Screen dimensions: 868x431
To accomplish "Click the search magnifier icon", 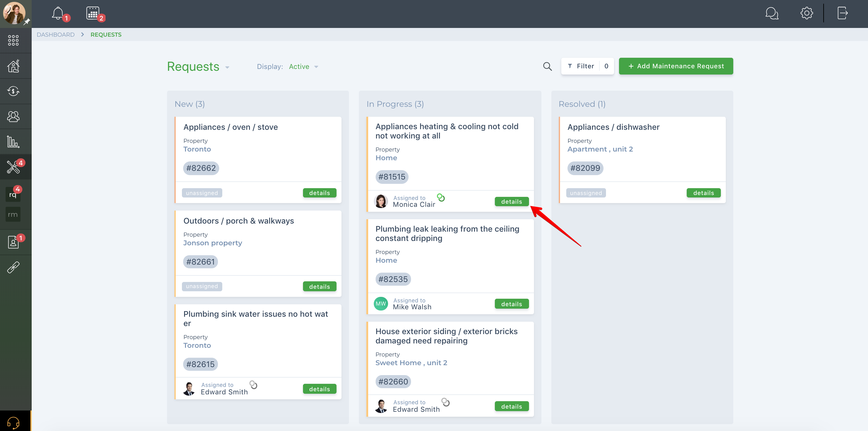I will point(548,66).
